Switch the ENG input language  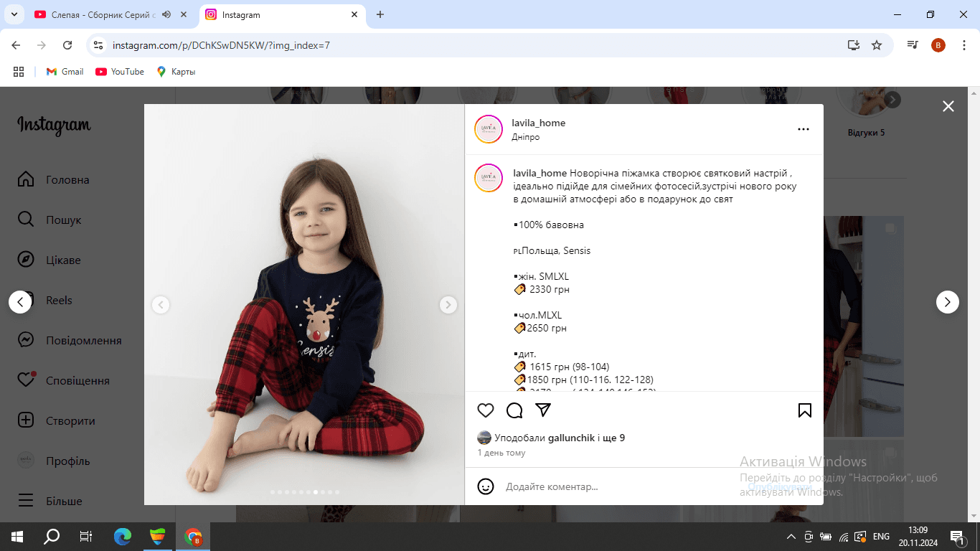[881, 536]
